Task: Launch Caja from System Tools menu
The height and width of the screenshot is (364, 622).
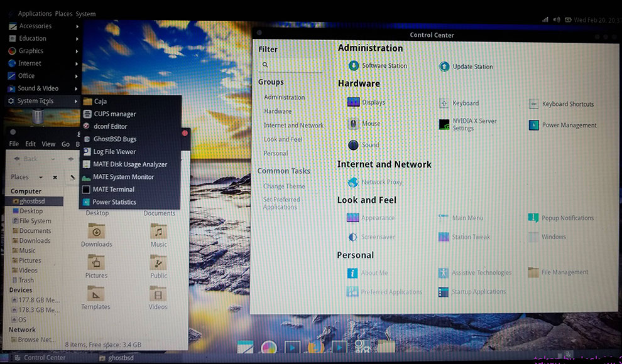Action: (x=131, y=102)
